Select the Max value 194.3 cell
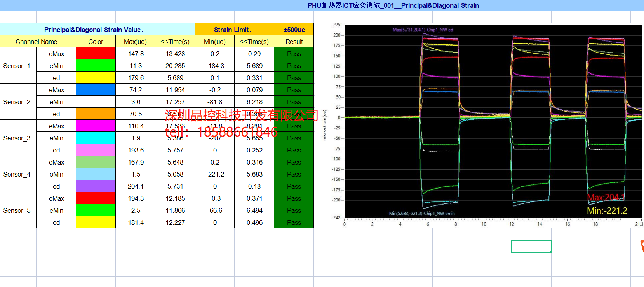The image size is (644, 287). point(135,198)
